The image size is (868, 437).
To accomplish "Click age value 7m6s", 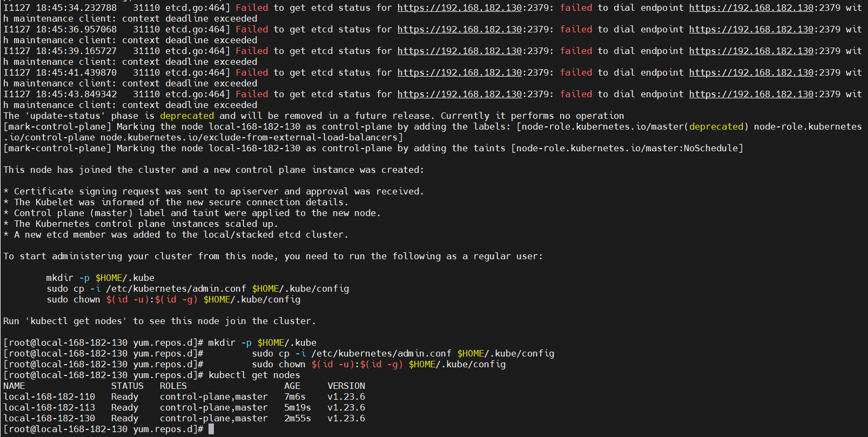I will (x=295, y=396).
